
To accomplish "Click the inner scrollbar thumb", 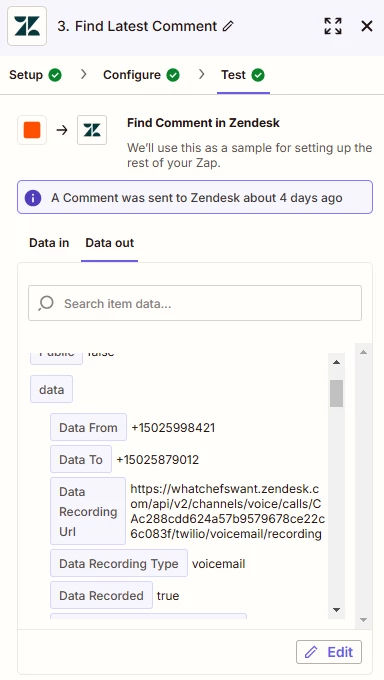I will (336, 393).
